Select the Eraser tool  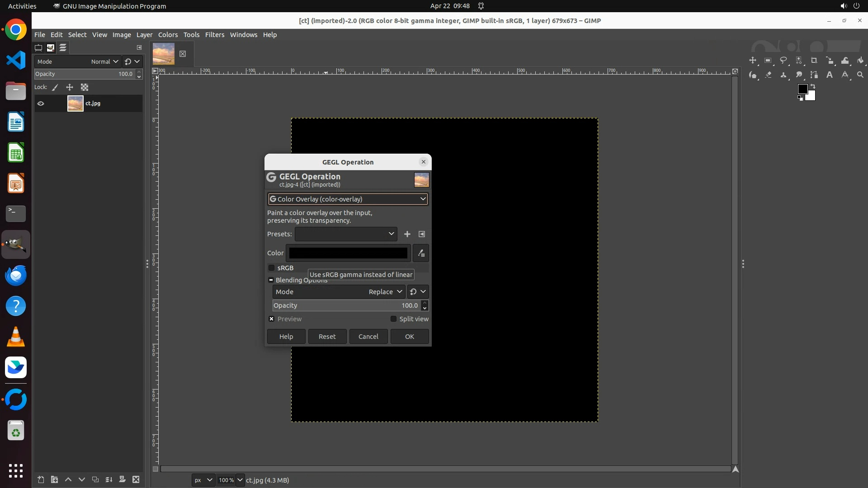[768, 75]
